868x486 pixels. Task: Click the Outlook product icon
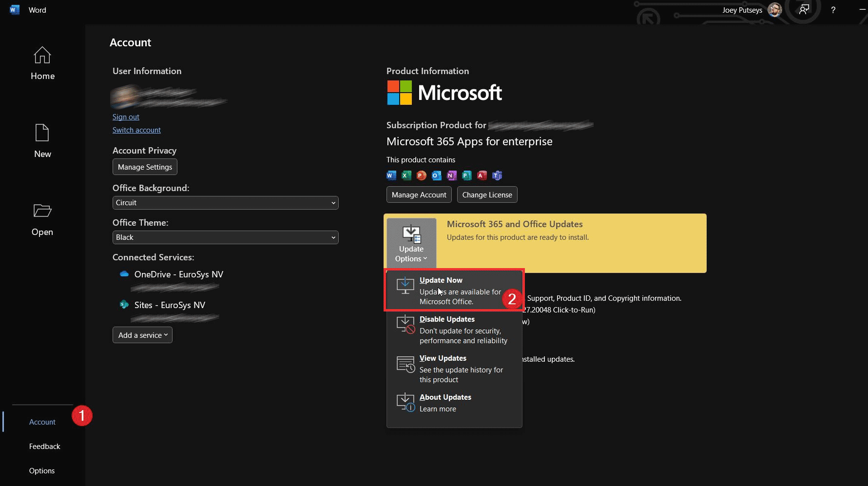(437, 175)
